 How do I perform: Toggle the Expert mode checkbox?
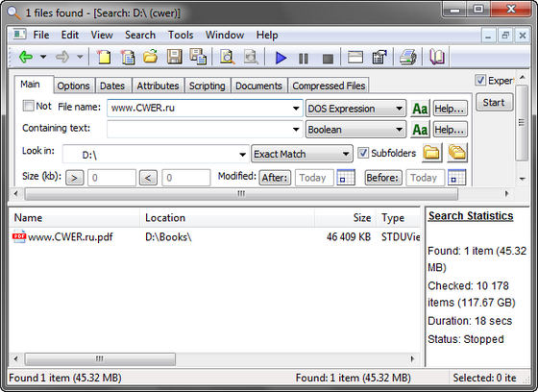(480, 81)
